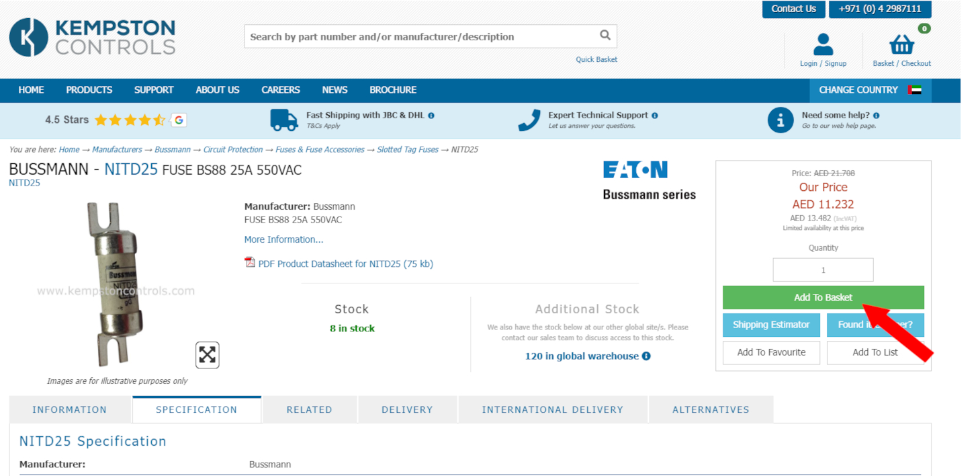Image resolution: width=980 pixels, height=476 pixels.
Task: Switch to the INFORMATION tab
Action: (70, 409)
